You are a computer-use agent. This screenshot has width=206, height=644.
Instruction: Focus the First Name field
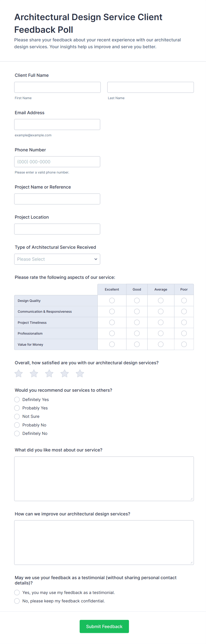coord(57,87)
